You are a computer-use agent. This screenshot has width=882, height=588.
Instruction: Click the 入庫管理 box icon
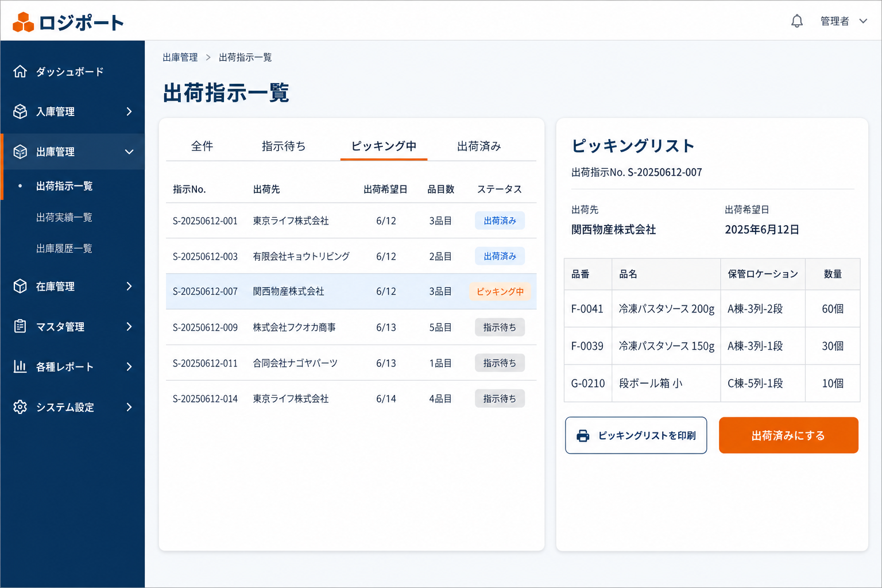pyautogui.click(x=20, y=111)
